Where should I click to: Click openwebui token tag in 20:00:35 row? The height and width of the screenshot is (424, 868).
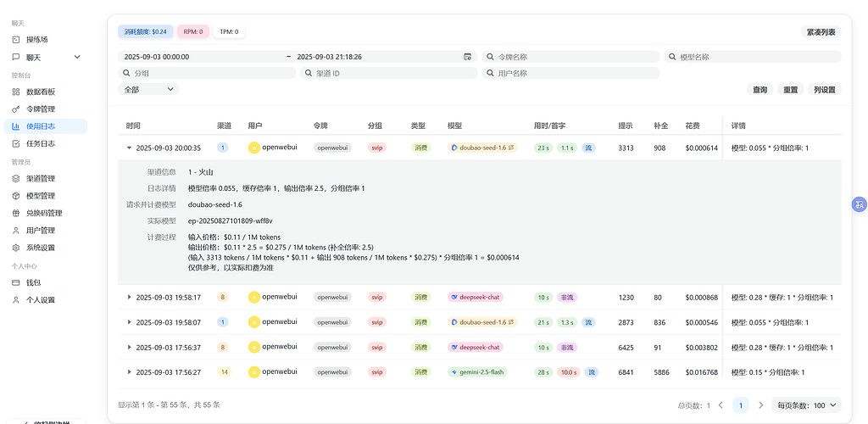point(332,148)
